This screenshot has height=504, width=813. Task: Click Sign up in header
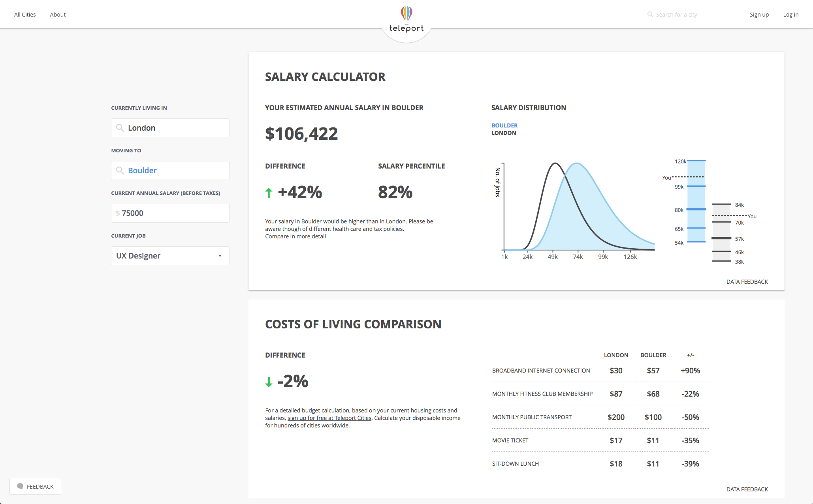click(759, 15)
